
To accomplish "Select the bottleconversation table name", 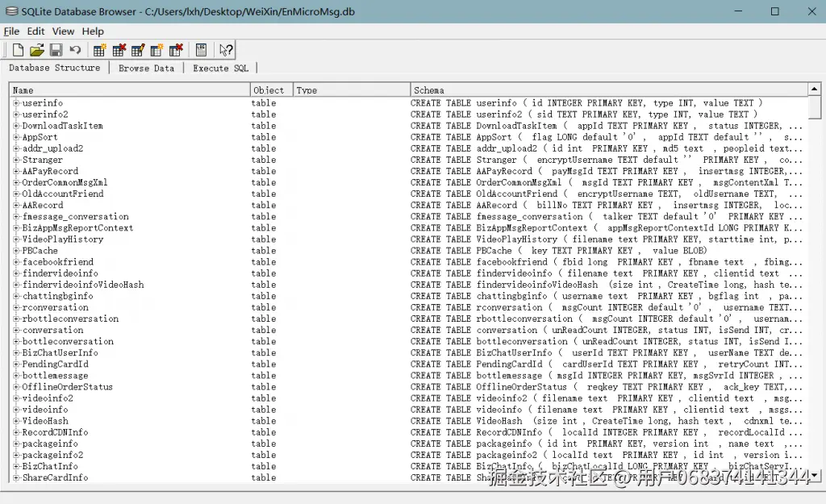I will click(68, 341).
